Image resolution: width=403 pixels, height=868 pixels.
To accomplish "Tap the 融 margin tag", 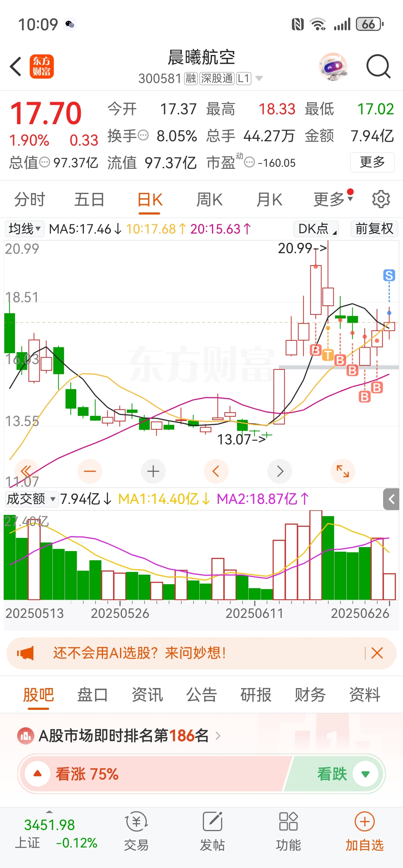I will [191, 78].
